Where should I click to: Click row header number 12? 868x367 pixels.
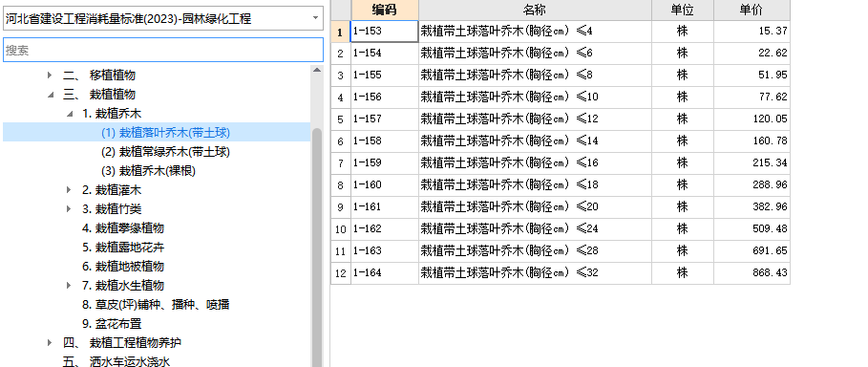[x=341, y=272]
